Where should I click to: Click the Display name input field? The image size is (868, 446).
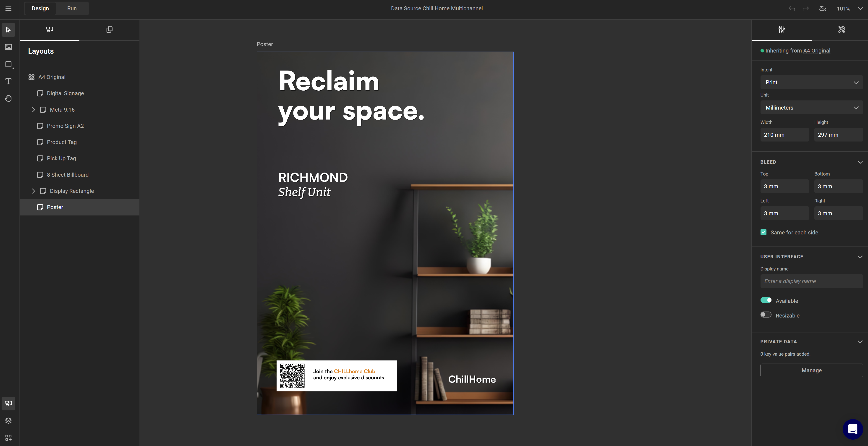point(811,281)
